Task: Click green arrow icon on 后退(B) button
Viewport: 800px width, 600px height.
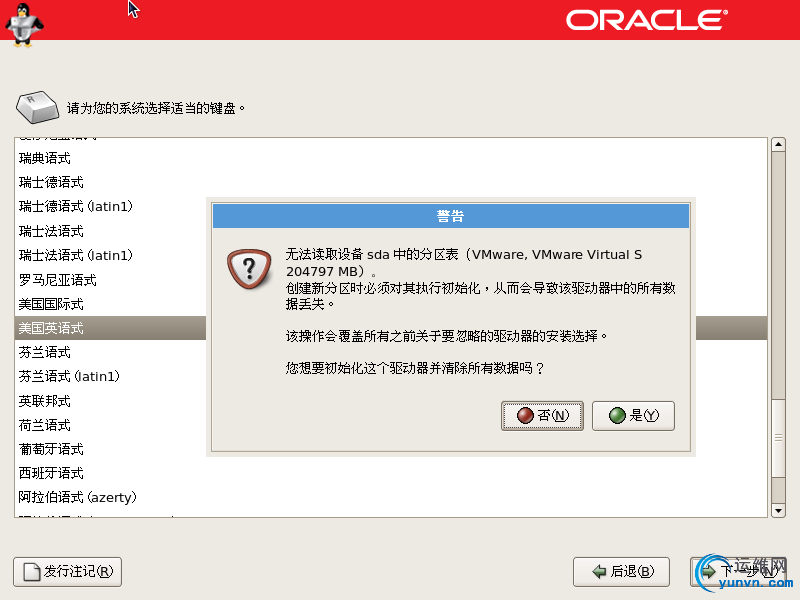Action: click(599, 572)
